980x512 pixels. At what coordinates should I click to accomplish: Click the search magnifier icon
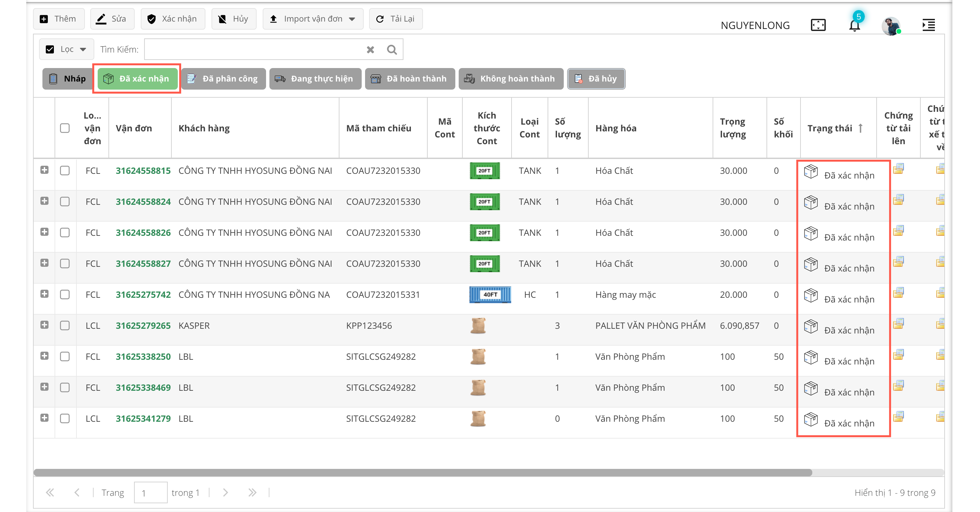[x=391, y=50]
